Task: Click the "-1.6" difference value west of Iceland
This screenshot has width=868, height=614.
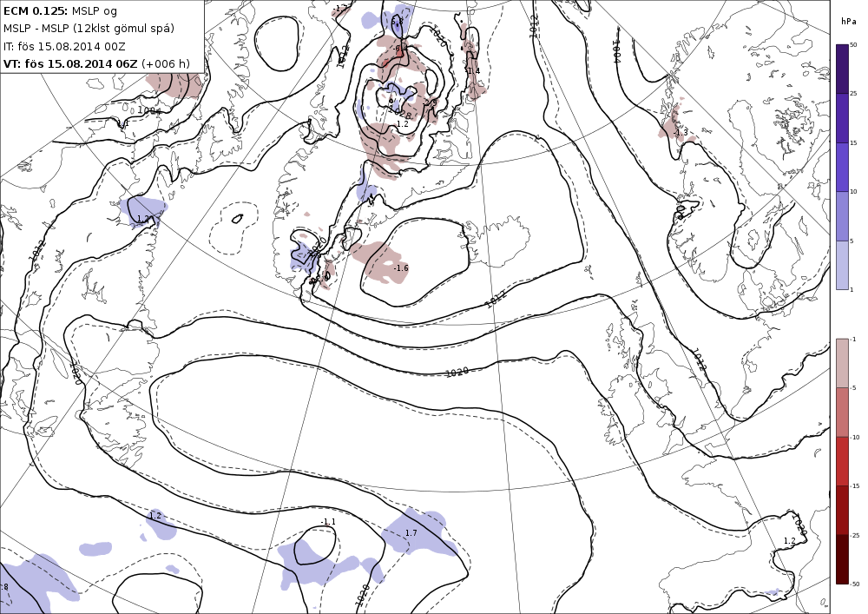Action: pos(401,268)
